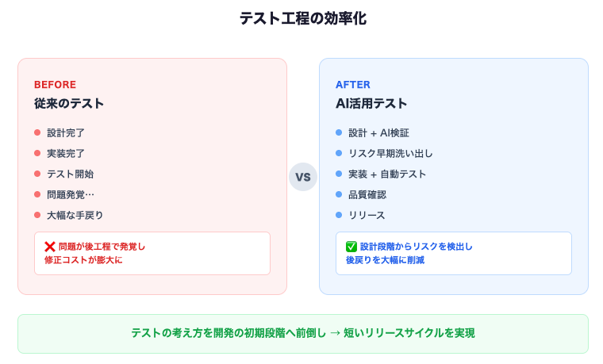Select the AFTER label
The image size is (603, 364).
coord(353,84)
